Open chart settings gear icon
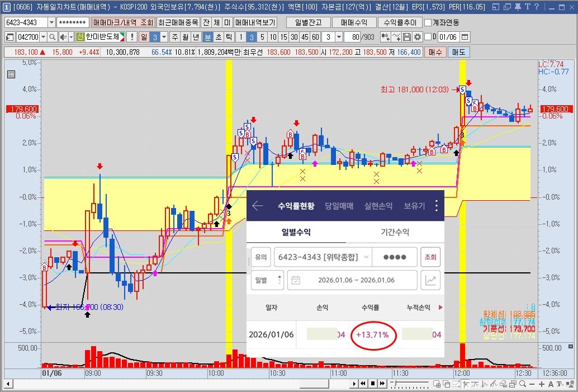This screenshot has width=578, height=392. click(417, 37)
